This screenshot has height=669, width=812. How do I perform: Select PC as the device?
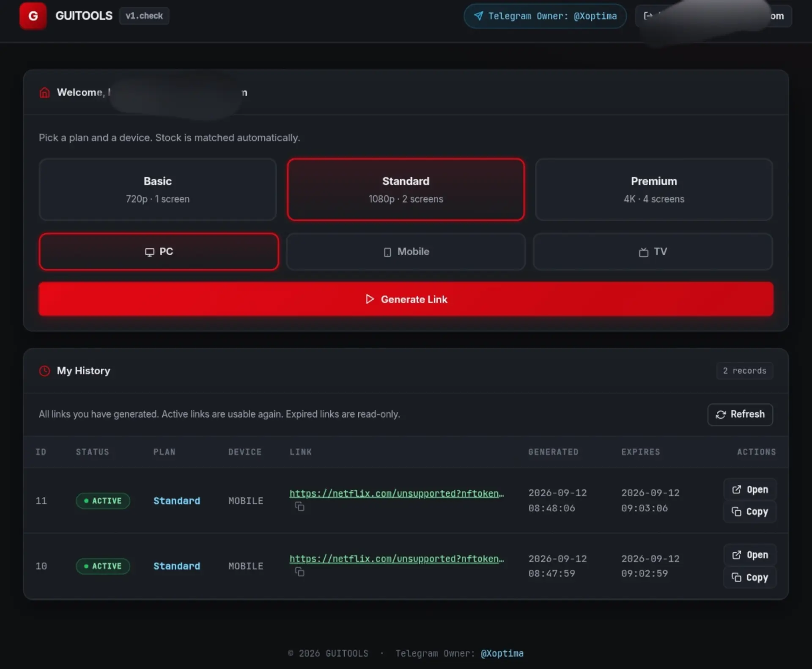159,252
